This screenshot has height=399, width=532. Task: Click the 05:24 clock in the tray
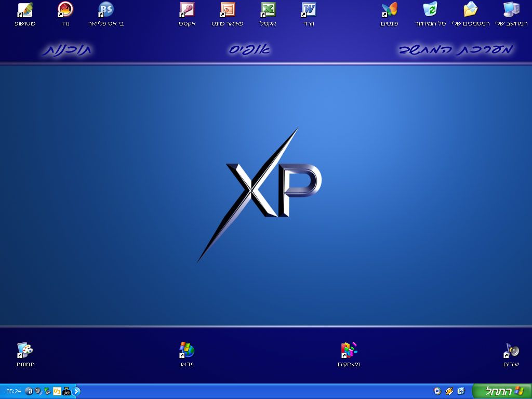point(14,391)
